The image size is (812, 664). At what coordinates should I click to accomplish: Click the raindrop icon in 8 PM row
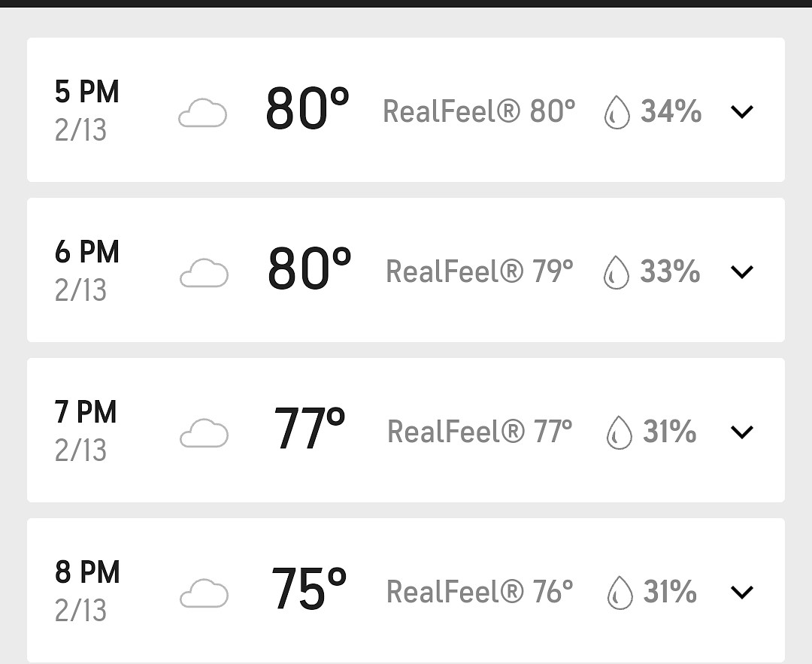(620, 593)
